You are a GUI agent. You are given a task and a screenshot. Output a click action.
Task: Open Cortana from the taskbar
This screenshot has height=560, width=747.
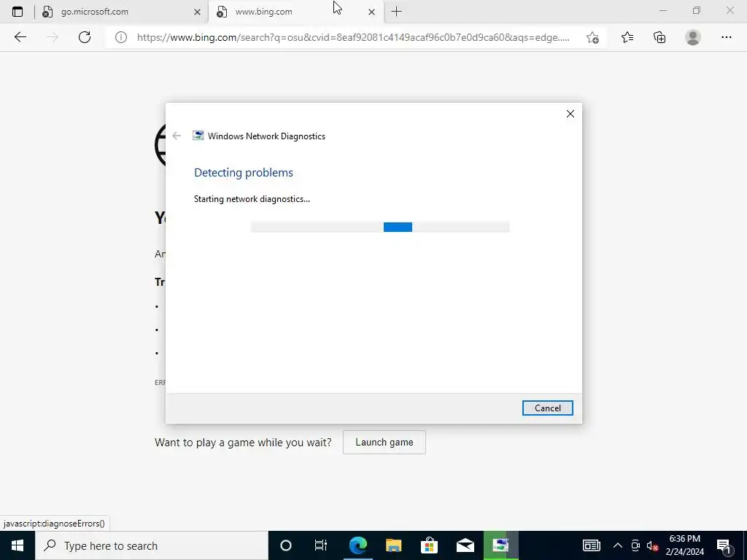(x=286, y=545)
